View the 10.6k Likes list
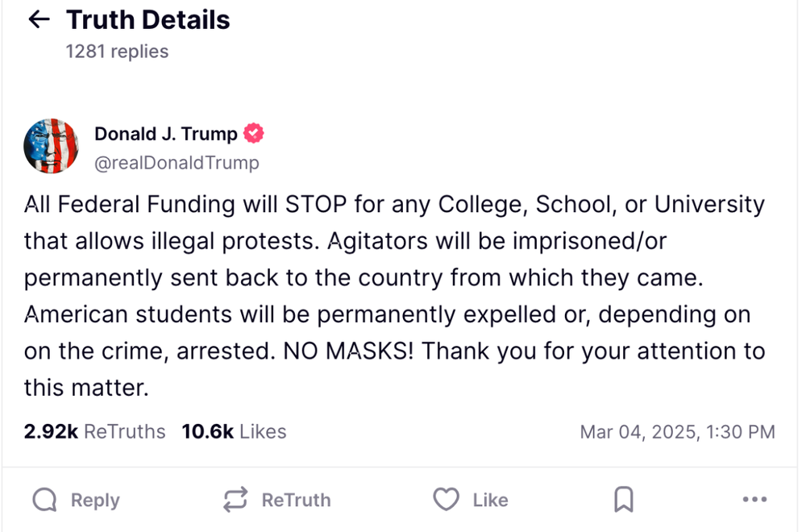 (234, 432)
